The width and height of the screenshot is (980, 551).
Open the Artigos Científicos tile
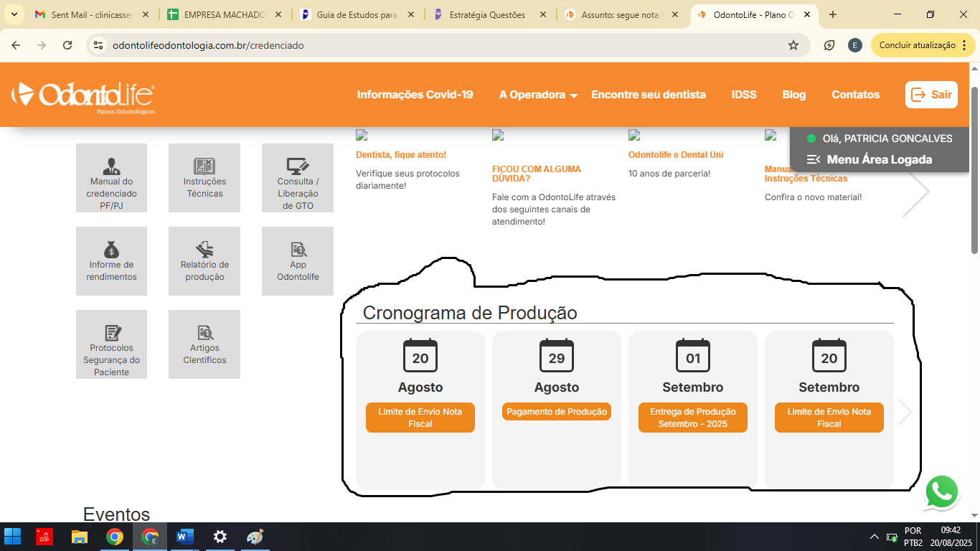204,344
